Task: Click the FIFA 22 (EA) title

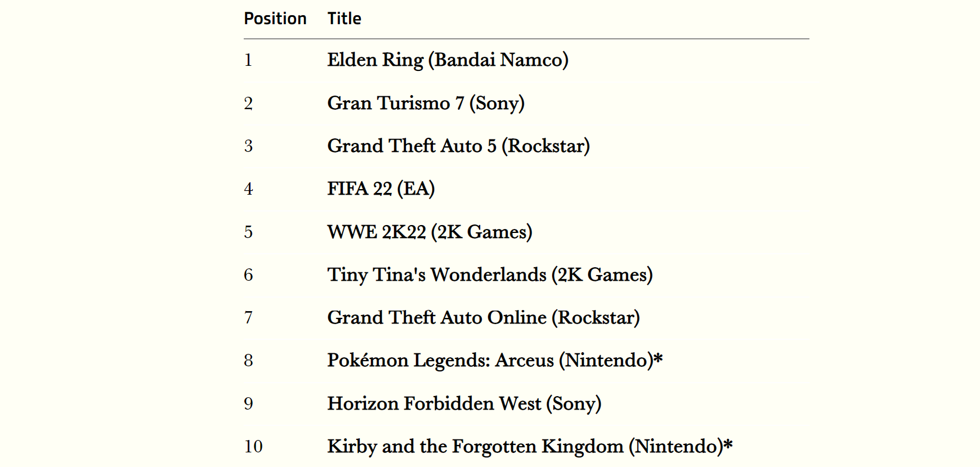Action: (x=381, y=188)
